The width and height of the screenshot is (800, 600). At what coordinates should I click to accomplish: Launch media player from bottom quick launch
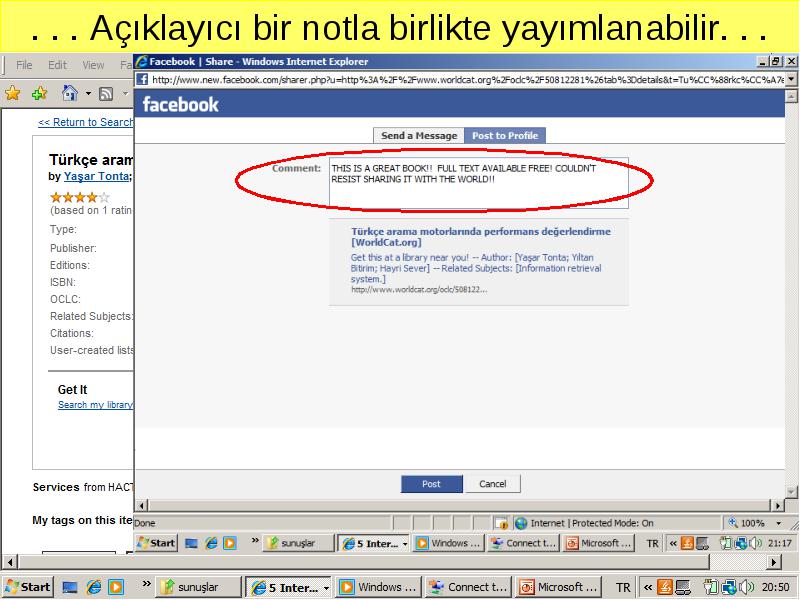point(116,588)
